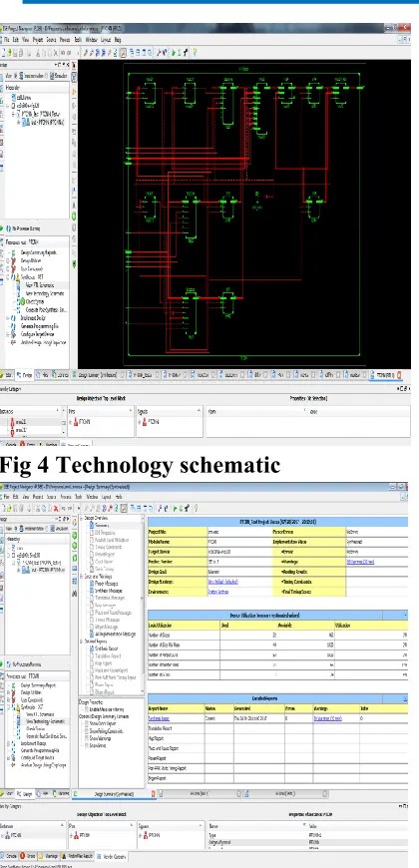Viewport: 419px width, 868px height.
Task: Click the green Run arrow in the Technology schematic window toolbar
Action: click(174, 53)
